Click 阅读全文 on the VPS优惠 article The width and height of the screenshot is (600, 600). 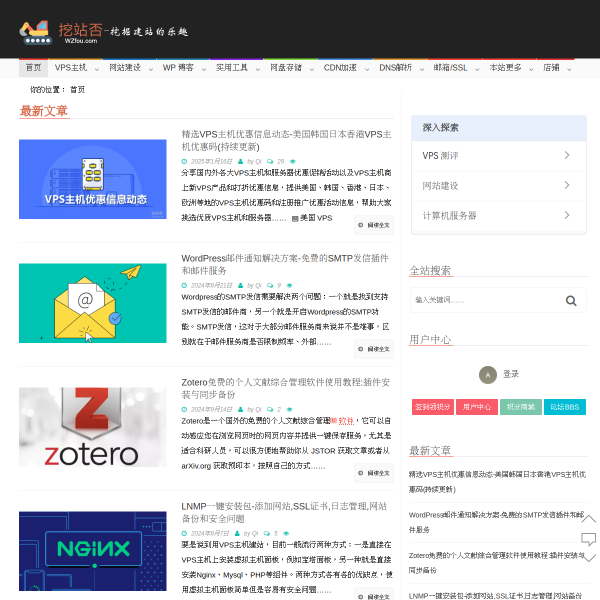[x=374, y=225]
